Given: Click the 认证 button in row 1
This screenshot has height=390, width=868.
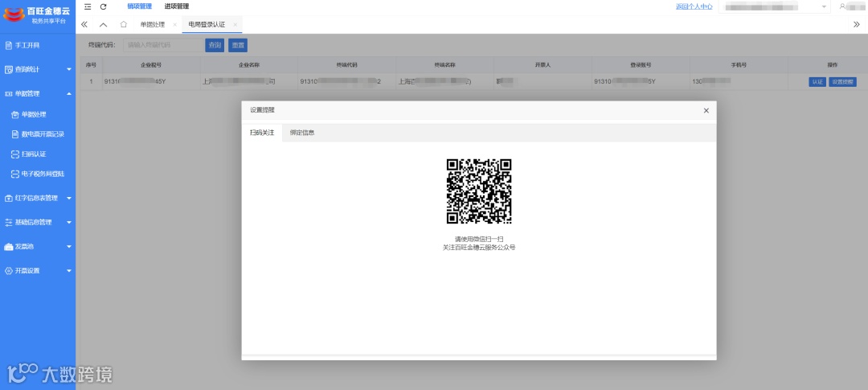Looking at the screenshot, I should click(x=817, y=82).
